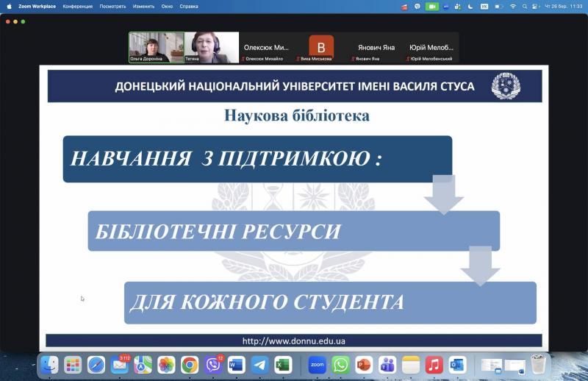Open the Zoom app in the dock
Image resolution: width=588 pixels, height=381 pixels.
click(317, 364)
